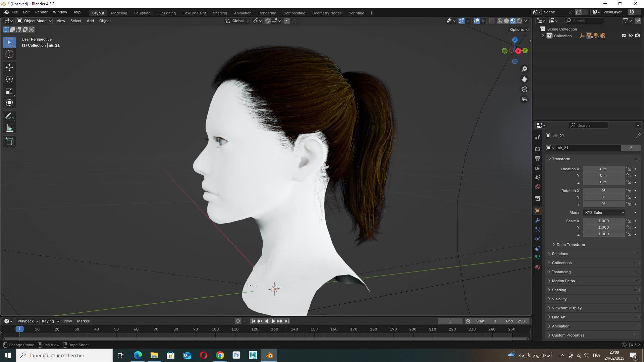The image size is (644, 362).
Task: Open Modifier properties wrench tab
Action: tap(538, 220)
